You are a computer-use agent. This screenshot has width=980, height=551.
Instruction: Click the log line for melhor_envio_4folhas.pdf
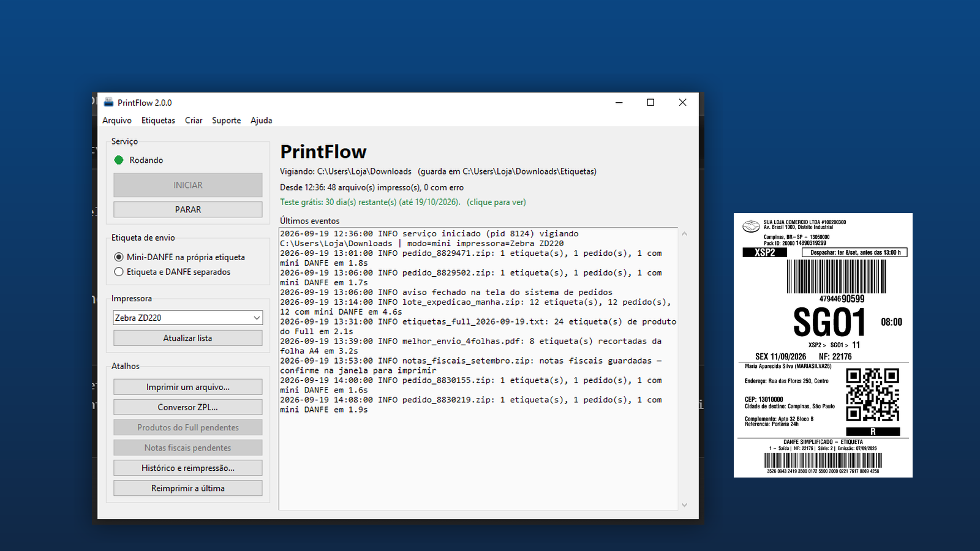click(471, 347)
